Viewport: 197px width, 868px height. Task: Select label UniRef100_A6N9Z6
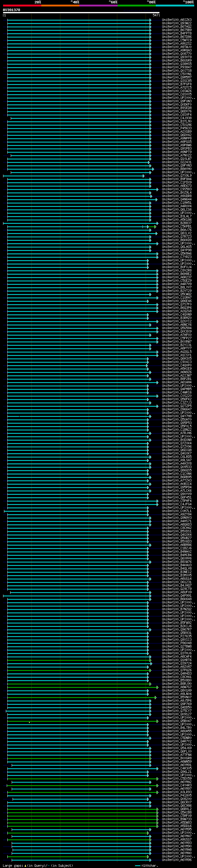tap(177, 372)
